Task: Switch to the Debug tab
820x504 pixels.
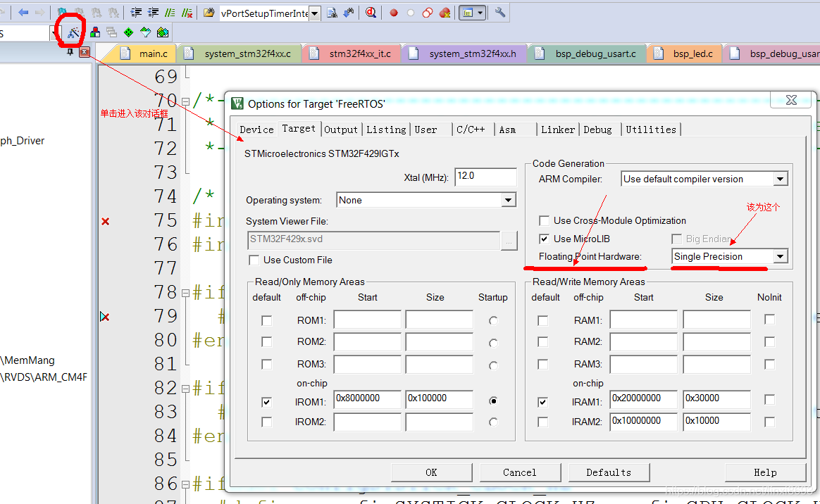Action: point(597,129)
